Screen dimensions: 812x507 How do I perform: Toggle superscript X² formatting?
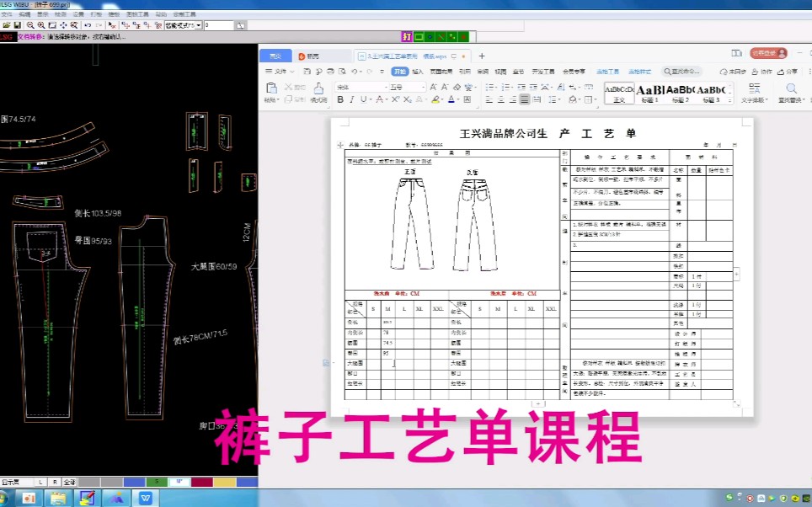click(x=395, y=99)
